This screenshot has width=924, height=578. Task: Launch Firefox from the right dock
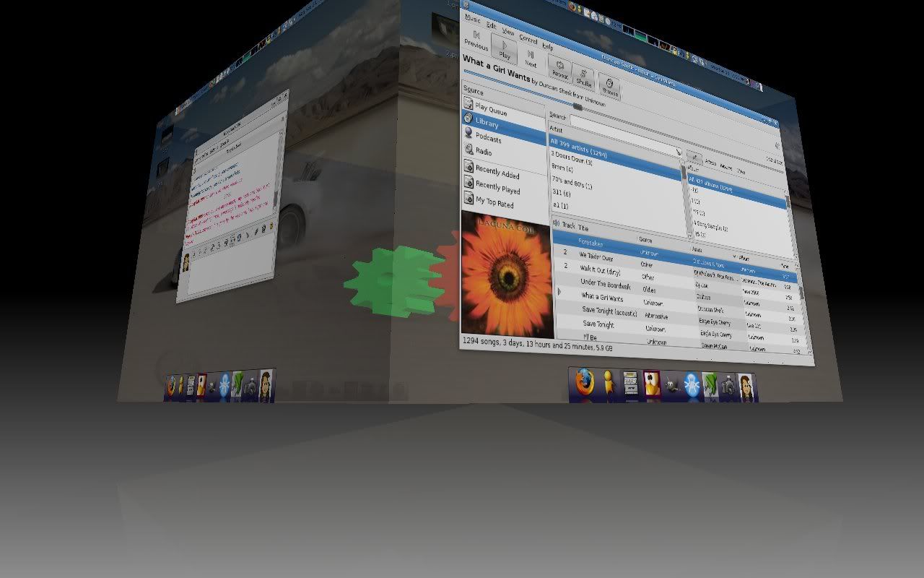(x=585, y=381)
